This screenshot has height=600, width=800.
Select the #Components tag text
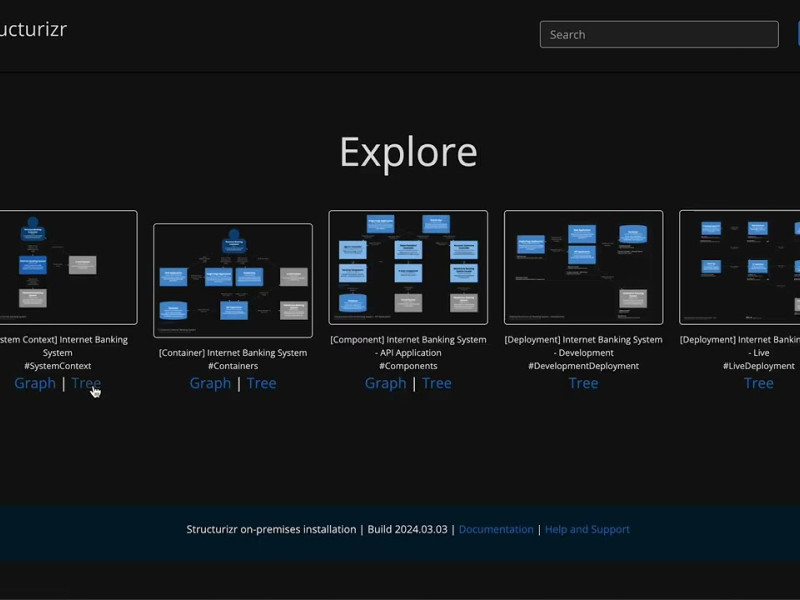pyautogui.click(x=408, y=366)
